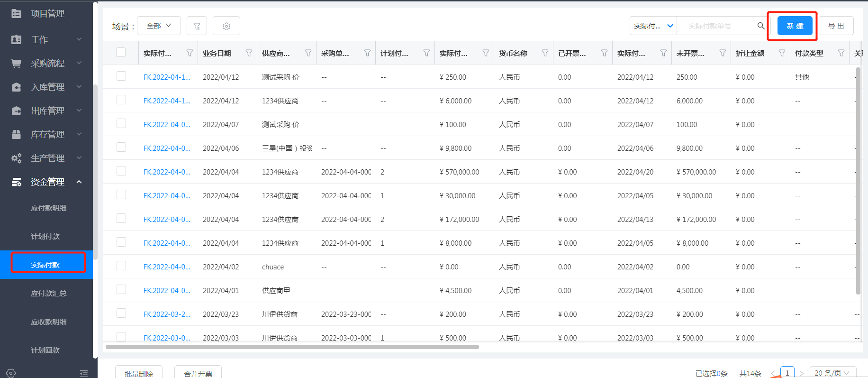Screen dimensions: 868x378
Task: Expand the 出库管理 menu chevron
Action: coord(79,111)
